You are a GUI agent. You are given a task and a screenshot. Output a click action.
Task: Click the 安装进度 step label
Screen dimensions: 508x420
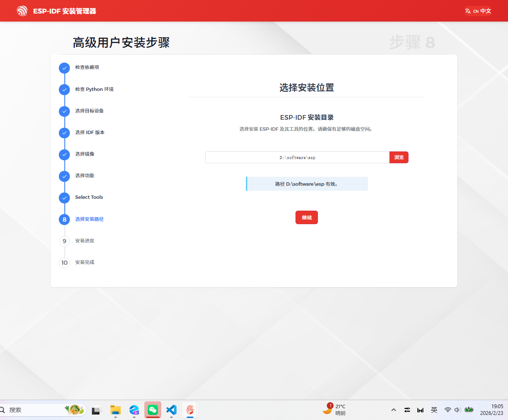click(x=85, y=241)
